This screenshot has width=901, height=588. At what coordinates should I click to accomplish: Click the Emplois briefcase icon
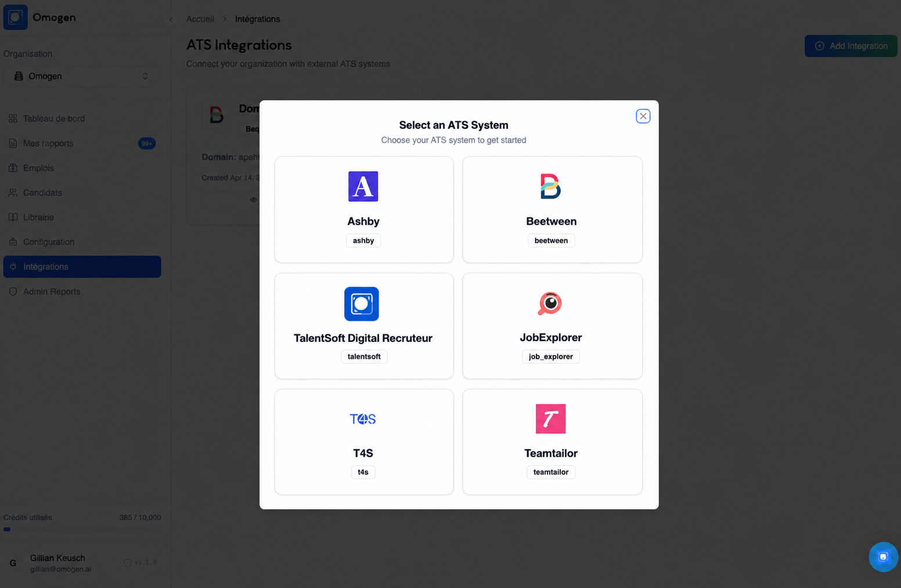coord(13,168)
